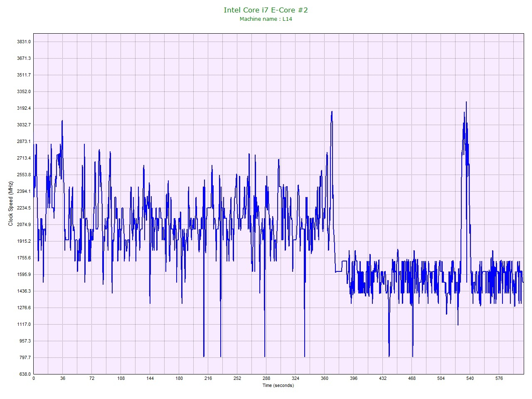Click the 2234.5 y-axis tick label
Screen dimensions: 532x399
tap(24, 208)
